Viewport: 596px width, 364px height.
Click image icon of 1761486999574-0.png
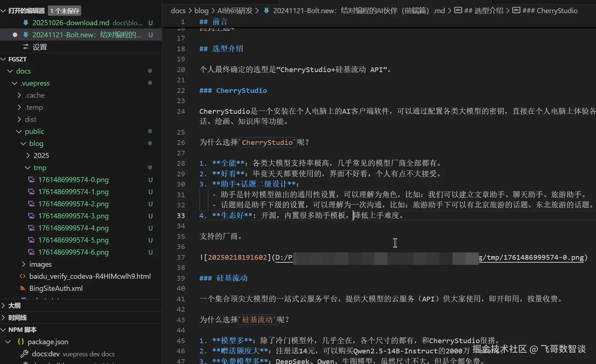point(31,180)
